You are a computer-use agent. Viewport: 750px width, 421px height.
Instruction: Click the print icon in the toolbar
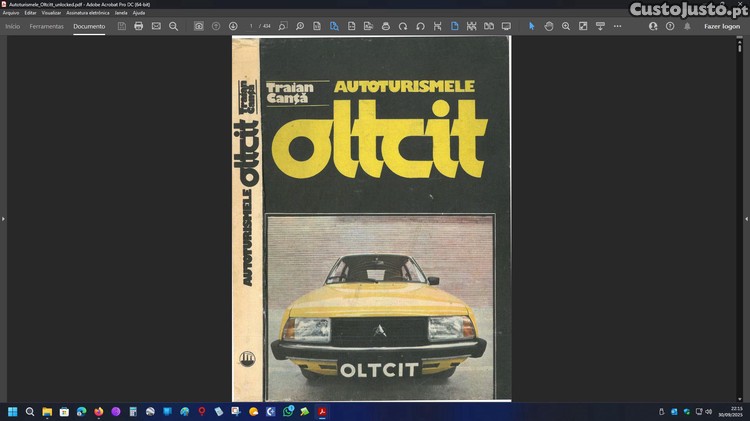(x=138, y=26)
